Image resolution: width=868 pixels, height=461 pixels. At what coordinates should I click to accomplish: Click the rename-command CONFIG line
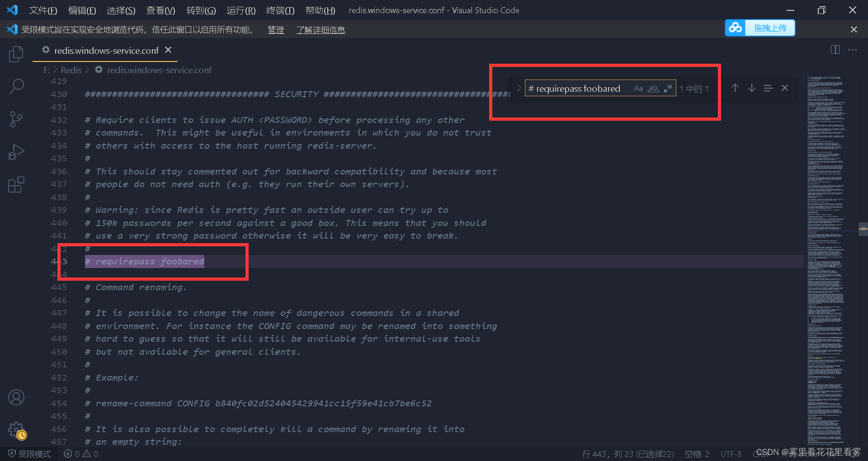pos(258,403)
